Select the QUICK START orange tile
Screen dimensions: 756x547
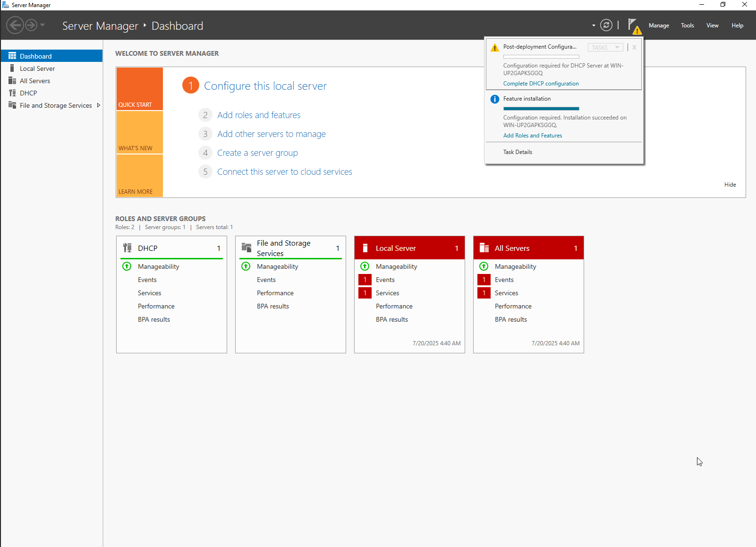[x=140, y=89]
